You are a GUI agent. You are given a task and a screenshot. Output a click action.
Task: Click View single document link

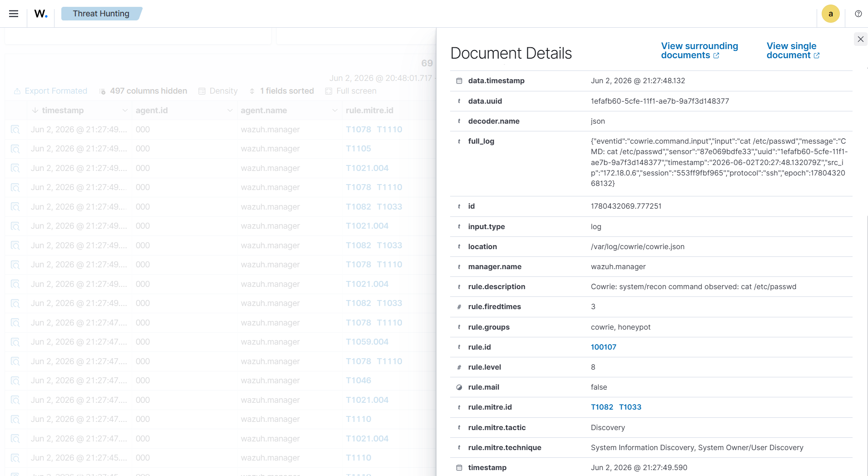793,50
